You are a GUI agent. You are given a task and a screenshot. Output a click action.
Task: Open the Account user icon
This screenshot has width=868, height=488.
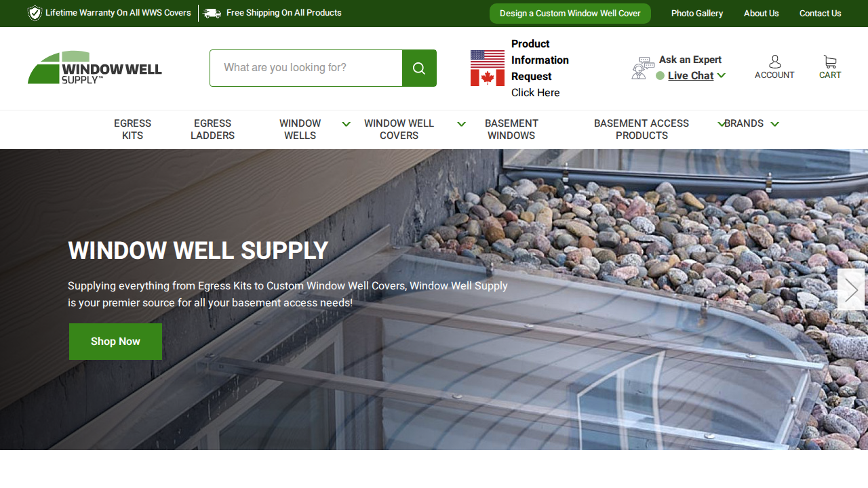[774, 62]
